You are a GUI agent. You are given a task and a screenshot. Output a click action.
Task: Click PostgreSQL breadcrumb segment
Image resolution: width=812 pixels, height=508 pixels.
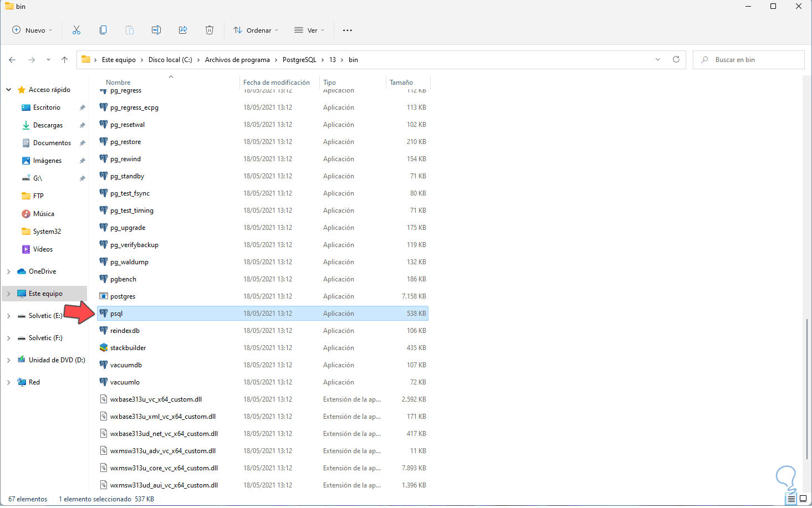(299, 60)
